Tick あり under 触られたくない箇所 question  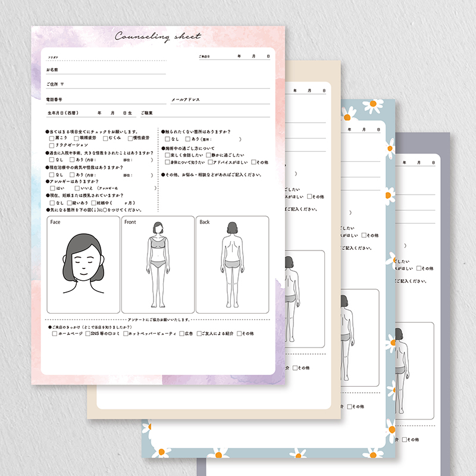coord(188,139)
